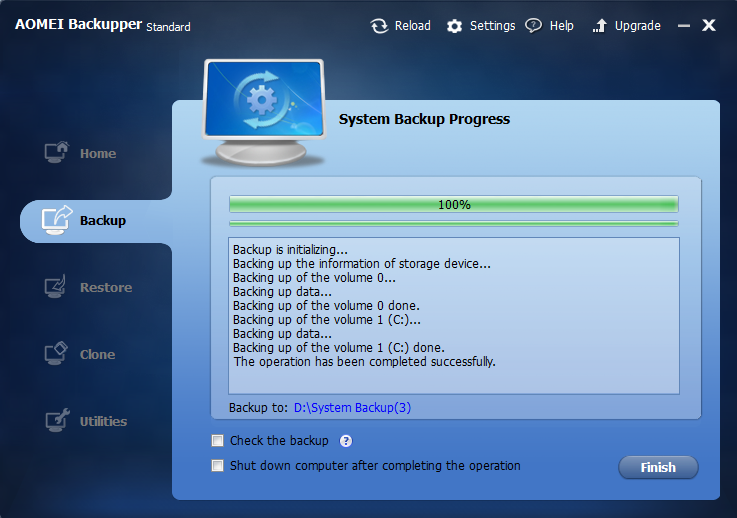Screen dimensions: 737x518
Task: Click 'Backing up of the volume 1 (C:) done.' line
Action: [x=338, y=348]
